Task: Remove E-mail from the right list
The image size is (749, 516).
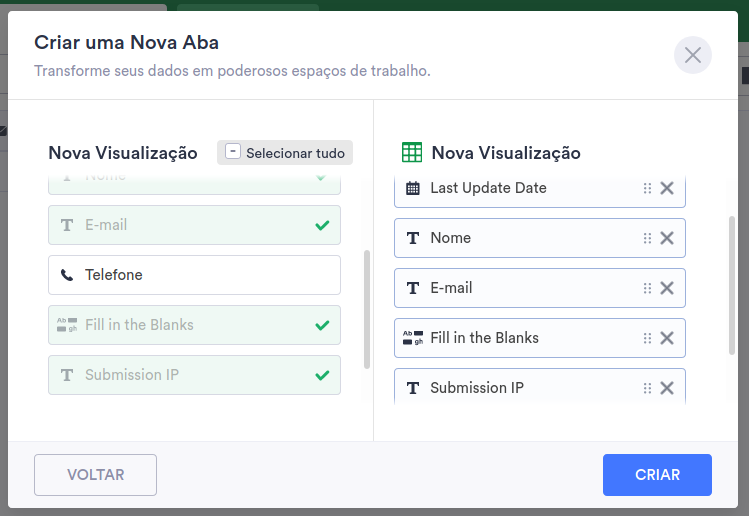Action: [667, 288]
